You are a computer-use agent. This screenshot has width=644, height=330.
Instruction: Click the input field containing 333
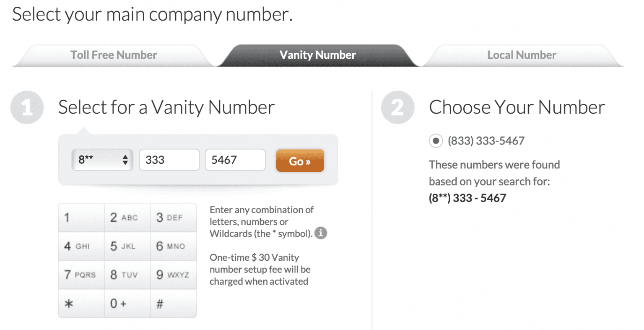169,160
